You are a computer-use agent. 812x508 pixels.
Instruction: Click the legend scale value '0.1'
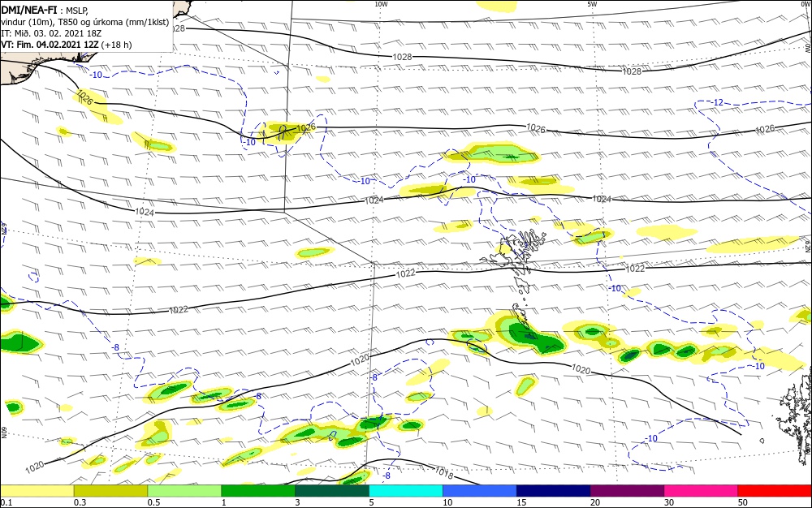[x=6, y=502]
